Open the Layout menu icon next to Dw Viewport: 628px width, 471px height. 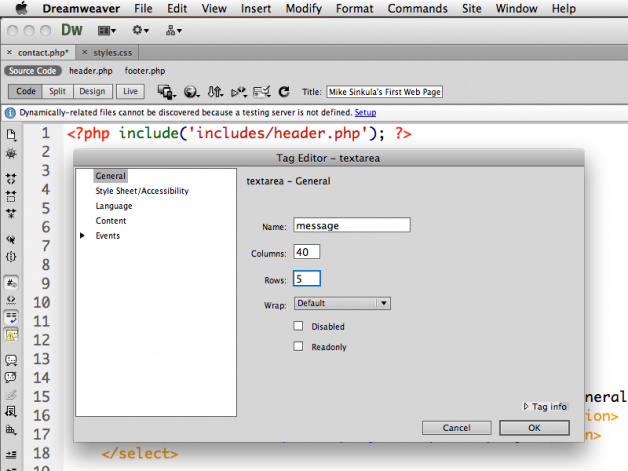tap(107, 30)
